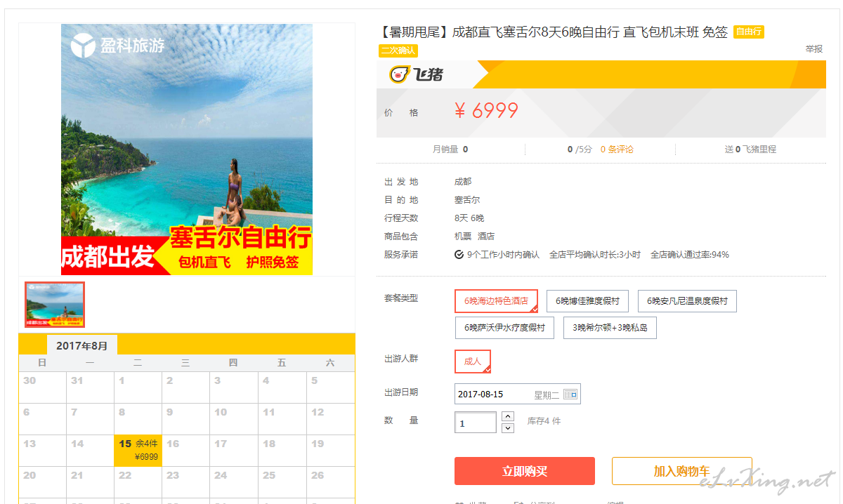Image resolution: width=843 pixels, height=504 pixels.
Task: Select August 15 in the calendar
Action: point(138,450)
